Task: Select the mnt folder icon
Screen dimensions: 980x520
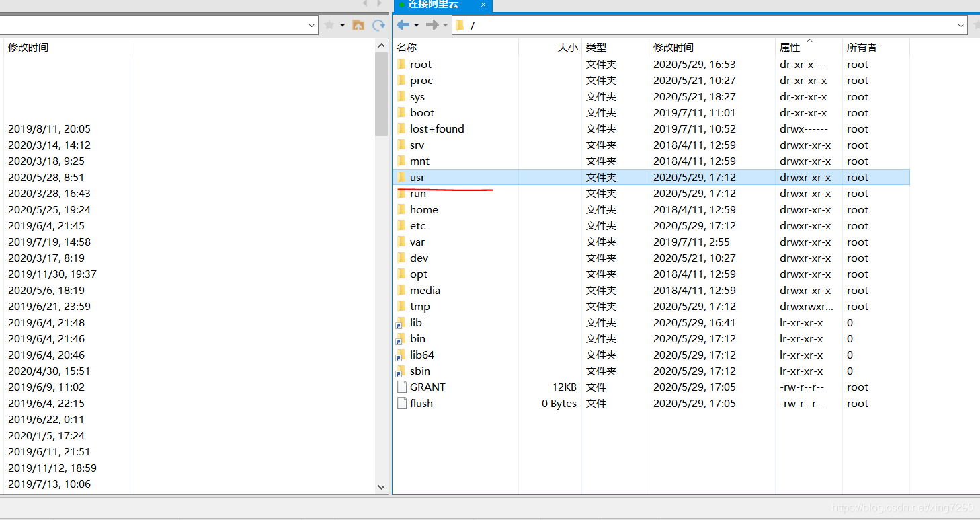Action: coord(401,161)
